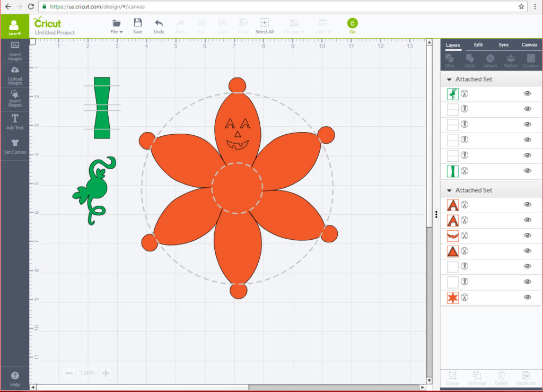Open the Set Canvas option
Screen dimensions: 543x392
[x=15, y=144]
